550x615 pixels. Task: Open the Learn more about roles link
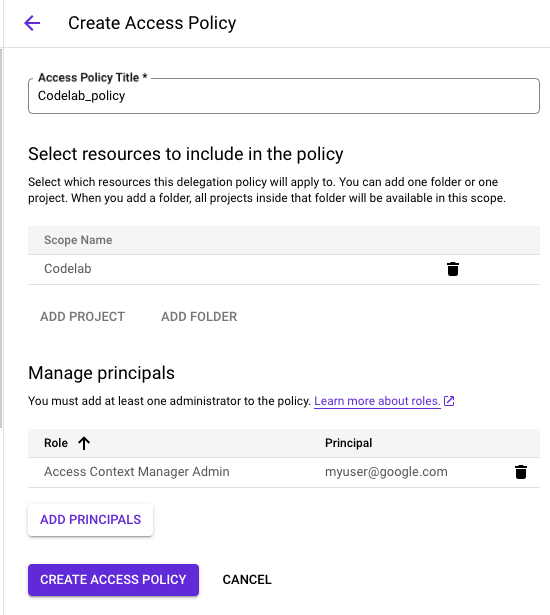click(377, 401)
